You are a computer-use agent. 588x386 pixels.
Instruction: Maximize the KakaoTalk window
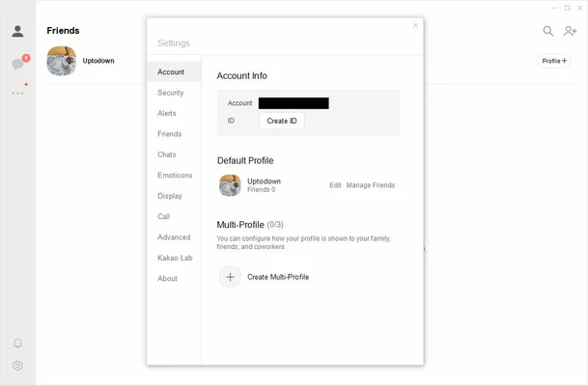[568, 8]
